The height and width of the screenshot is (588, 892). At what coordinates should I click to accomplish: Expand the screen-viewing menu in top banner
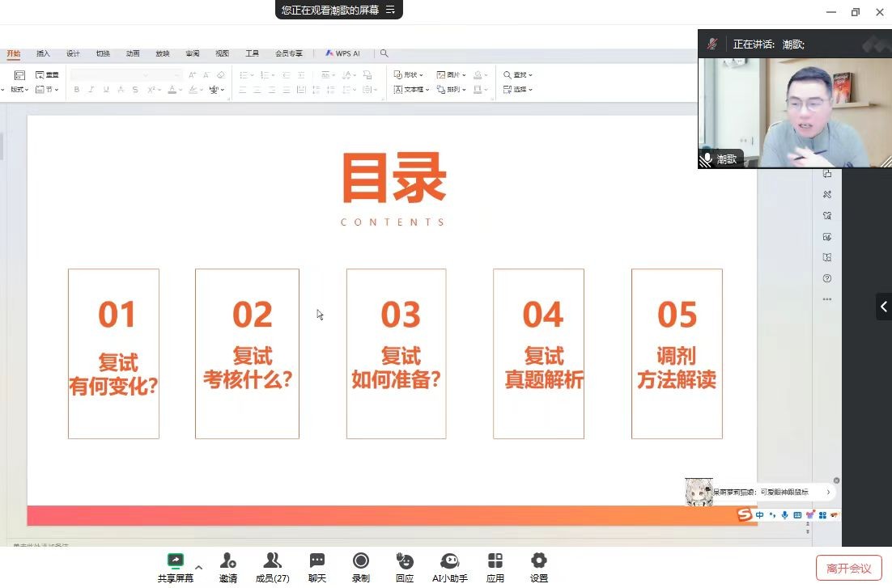pyautogui.click(x=391, y=10)
